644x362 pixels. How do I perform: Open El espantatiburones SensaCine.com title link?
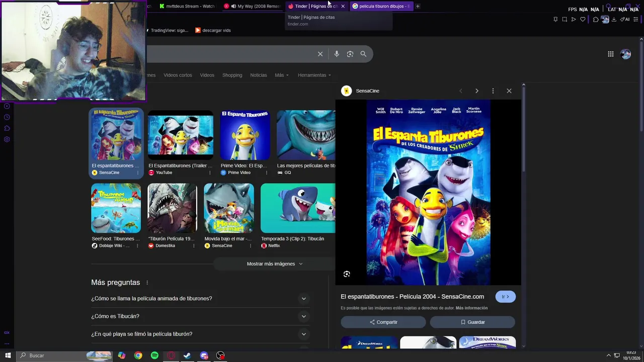tap(412, 297)
